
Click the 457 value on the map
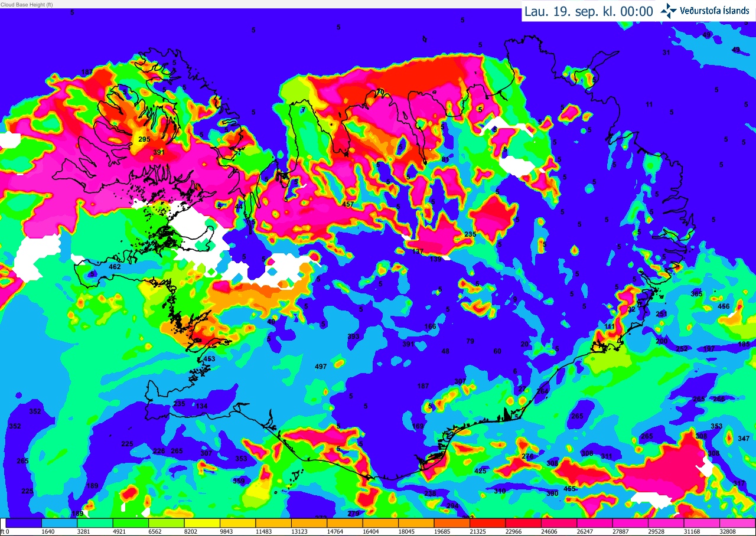[348, 204]
